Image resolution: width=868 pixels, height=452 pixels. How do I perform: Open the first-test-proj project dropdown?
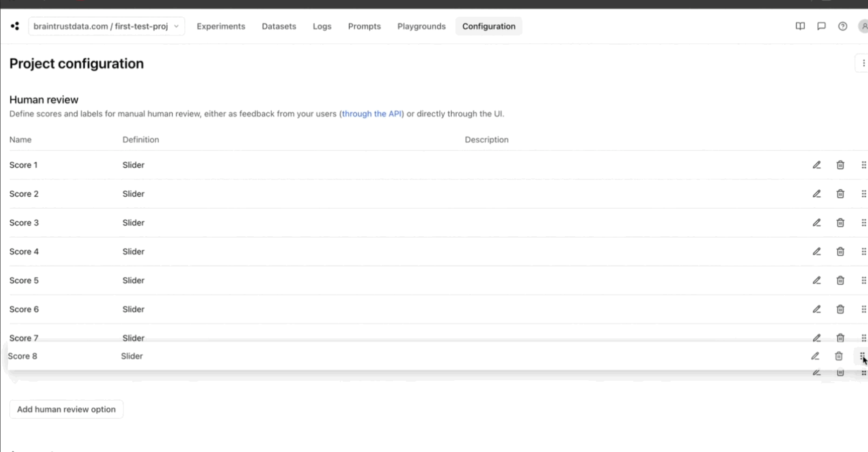pyautogui.click(x=106, y=26)
